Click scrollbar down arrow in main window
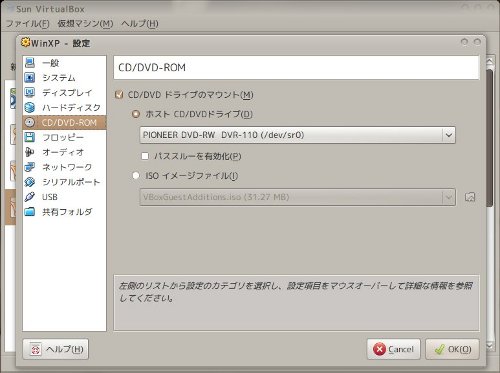500x373 pixels. point(489,347)
